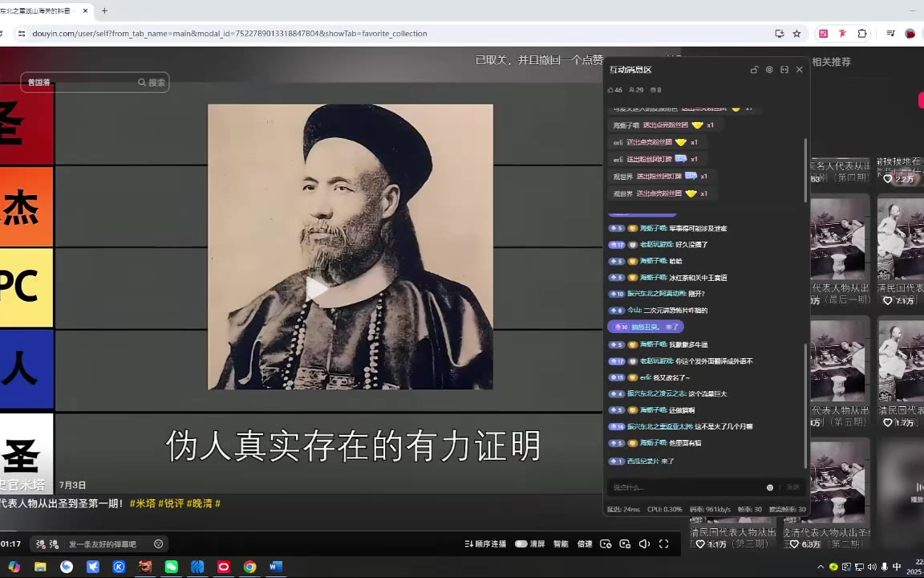924x578 pixels.
Task: Open a new browser tab
Action: [104, 10]
